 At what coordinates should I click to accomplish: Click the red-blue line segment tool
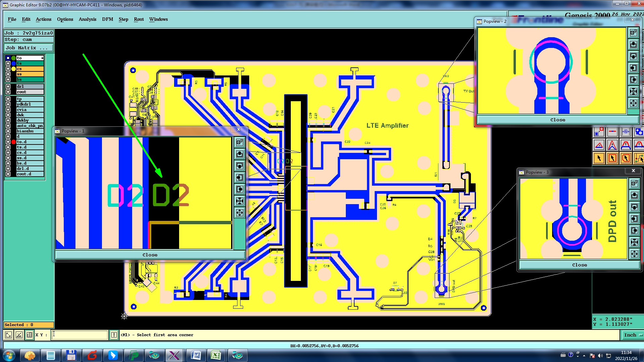pyautogui.click(x=612, y=132)
